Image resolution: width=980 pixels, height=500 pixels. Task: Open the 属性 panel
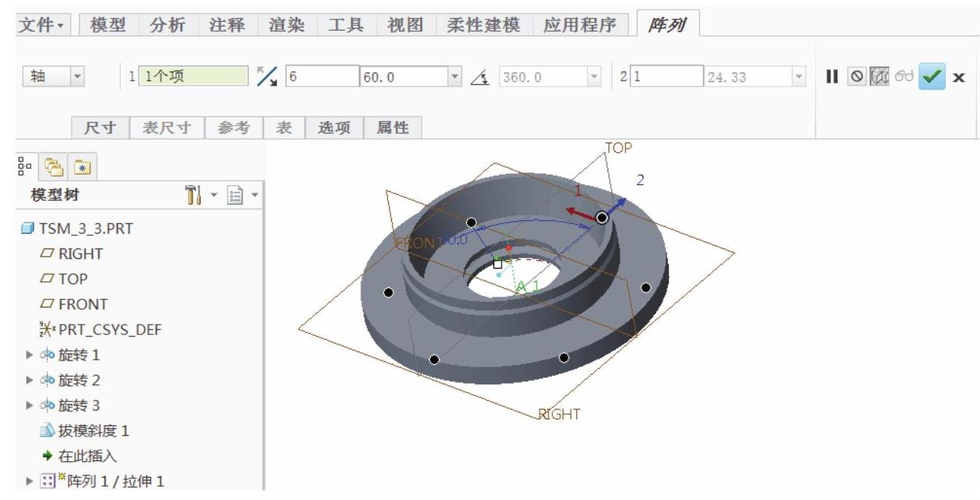[393, 128]
